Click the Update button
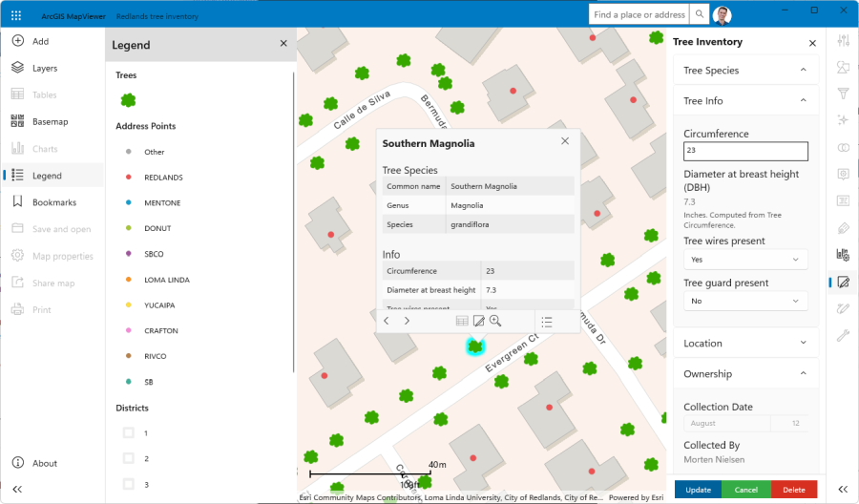The width and height of the screenshot is (859, 504). tap(698, 490)
